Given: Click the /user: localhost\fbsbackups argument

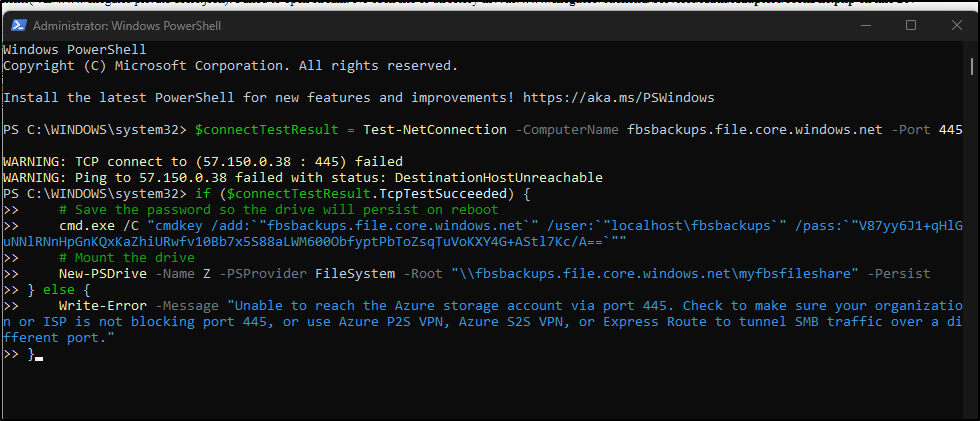Looking at the screenshot, I should click(666, 225).
